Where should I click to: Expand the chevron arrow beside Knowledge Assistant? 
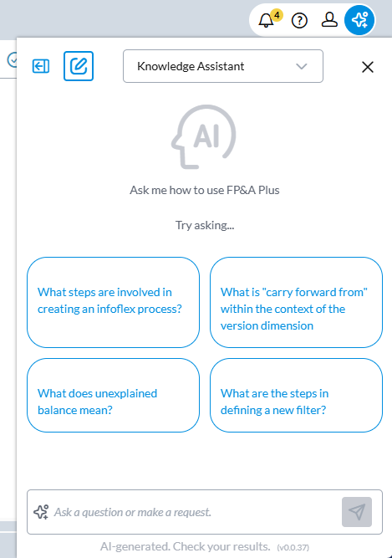point(302,66)
